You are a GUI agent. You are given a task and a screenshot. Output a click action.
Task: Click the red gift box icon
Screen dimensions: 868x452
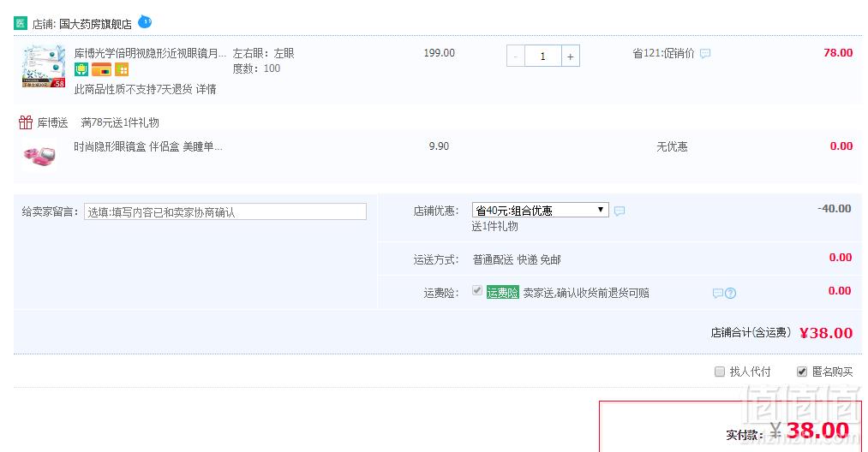(x=26, y=122)
